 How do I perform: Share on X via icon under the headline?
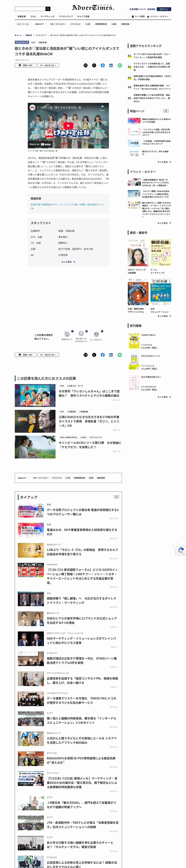tap(94, 65)
